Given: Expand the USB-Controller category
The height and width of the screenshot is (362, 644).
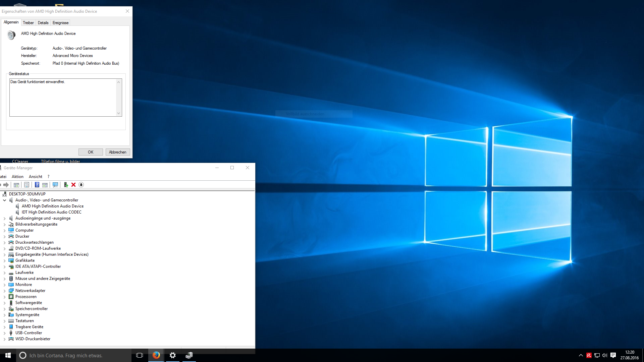Looking at the screenshot, I should [5, 333].
